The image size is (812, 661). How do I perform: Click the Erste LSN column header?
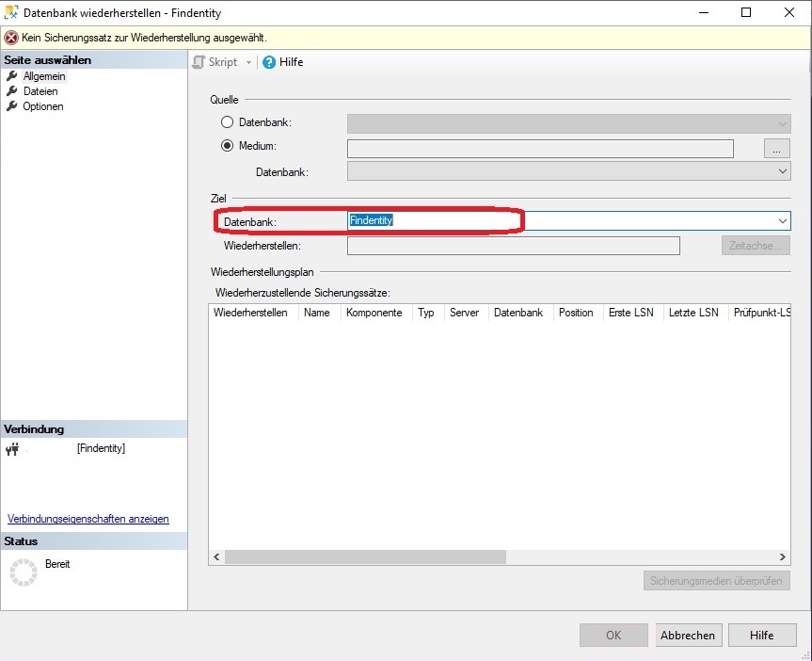(633, 313)
